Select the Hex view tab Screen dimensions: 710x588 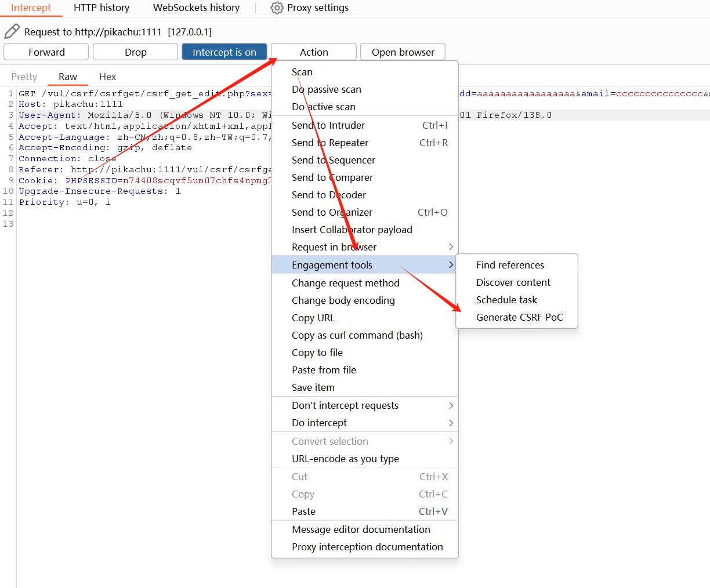coord(108,77)
